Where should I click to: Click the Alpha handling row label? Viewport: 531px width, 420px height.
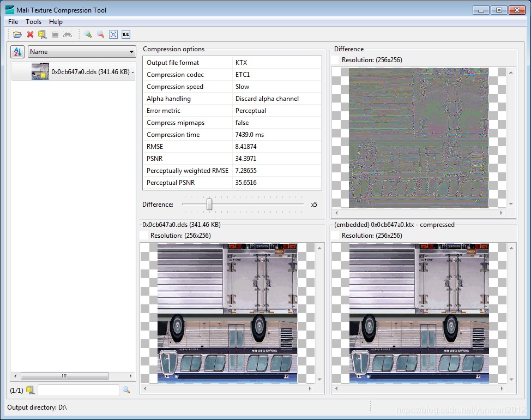(168, 99)
